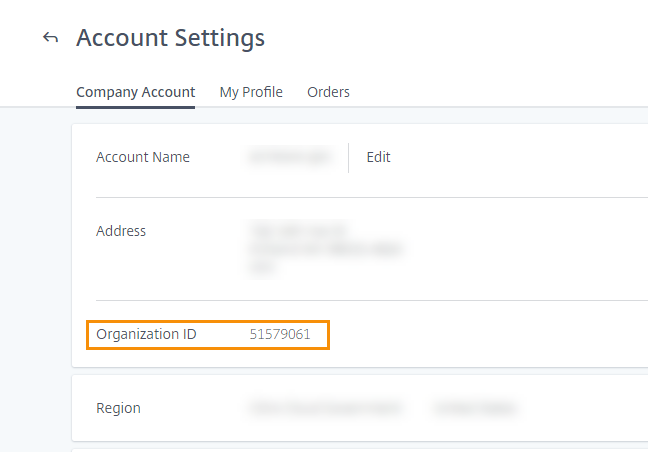Click Edit next to Account Name

(378, 157)
